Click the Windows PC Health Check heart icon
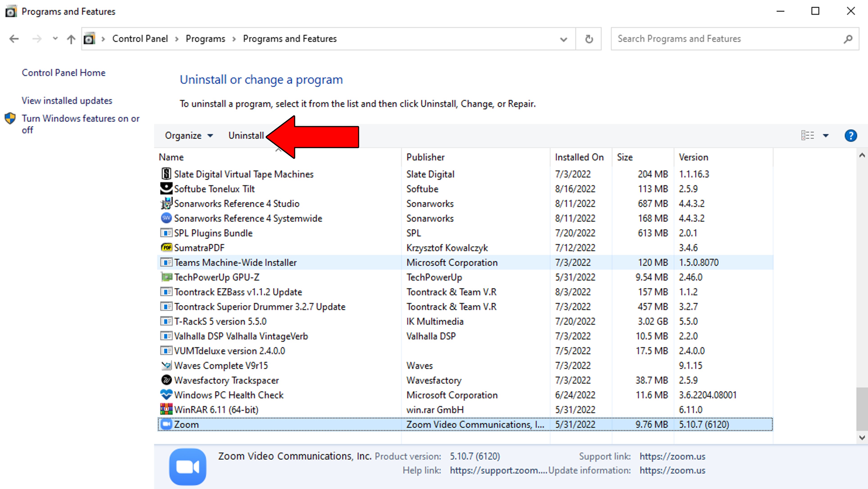Screen dimensions: 868x489 click(x=166, y=395)
